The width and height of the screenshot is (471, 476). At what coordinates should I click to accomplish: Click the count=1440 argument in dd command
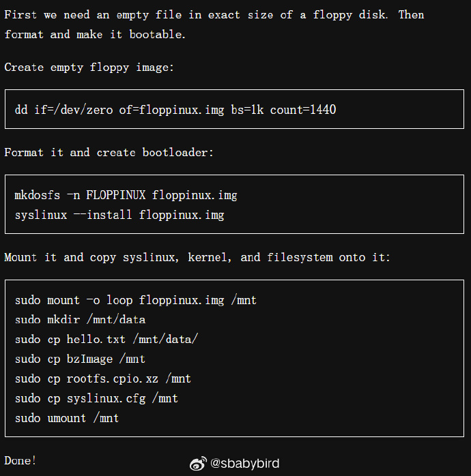(x=302, y=109)
